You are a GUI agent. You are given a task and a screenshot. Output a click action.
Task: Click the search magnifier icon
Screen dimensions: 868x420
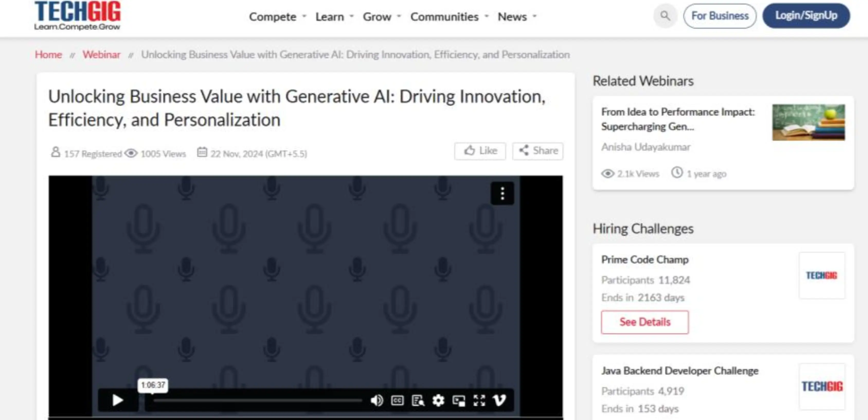click(x=665, y=15)
